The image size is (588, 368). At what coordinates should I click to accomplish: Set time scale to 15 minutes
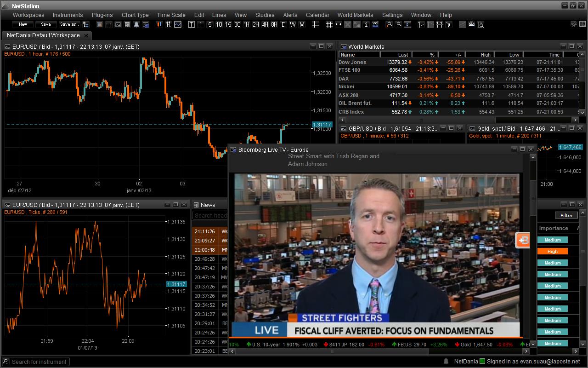(228, 24)
